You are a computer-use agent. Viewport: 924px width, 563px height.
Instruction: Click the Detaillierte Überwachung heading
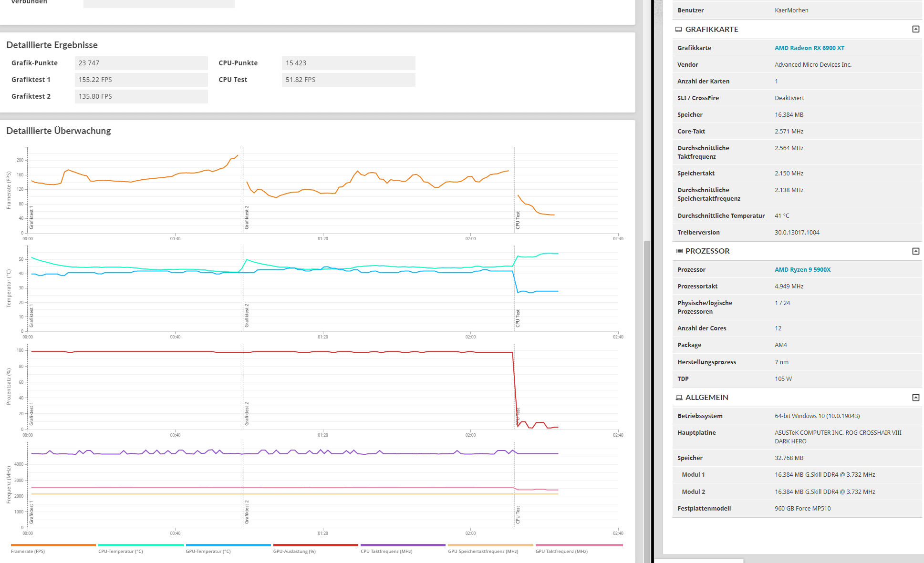pyautogui.click(x=59, y=131)
